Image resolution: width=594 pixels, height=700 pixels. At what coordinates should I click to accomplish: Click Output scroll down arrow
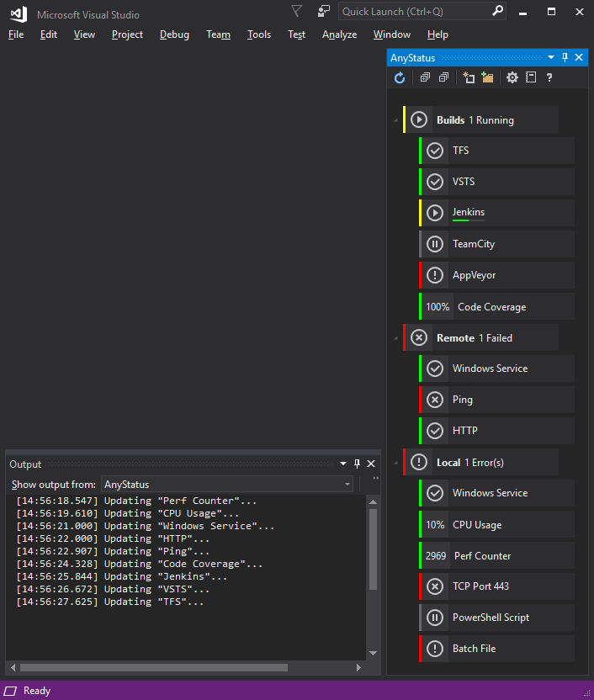[x=374, y=653]
